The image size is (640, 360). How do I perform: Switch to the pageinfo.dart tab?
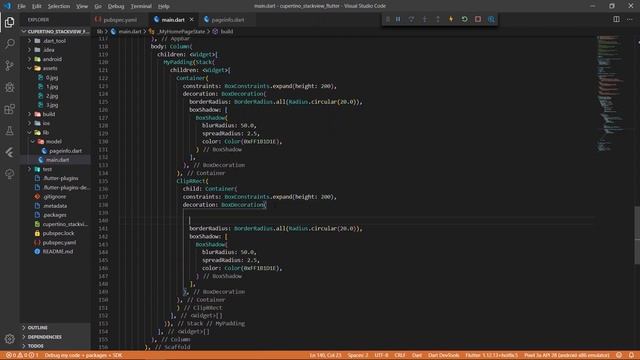tap(228, 20)
